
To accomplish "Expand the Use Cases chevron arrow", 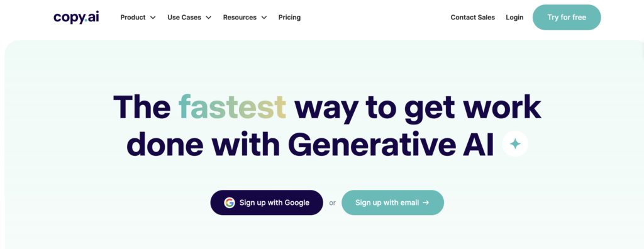I will point(209,18).
